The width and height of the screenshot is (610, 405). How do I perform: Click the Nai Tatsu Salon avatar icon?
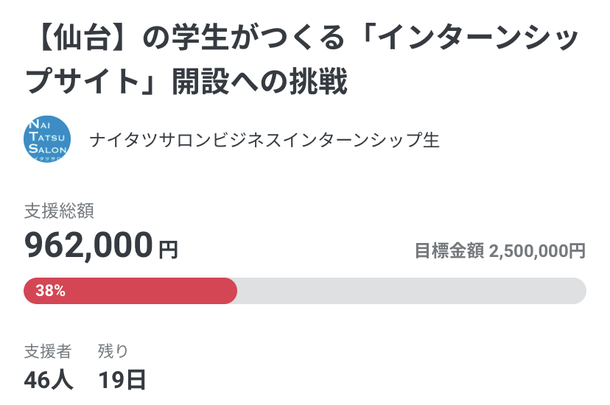[x=46, y=140]
